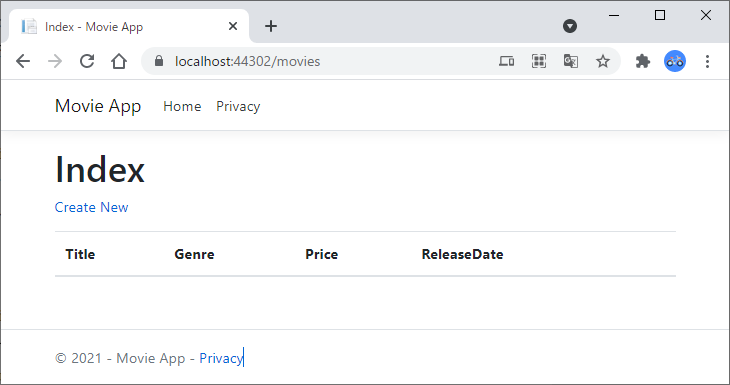Screen dimensions: 730x385
Task: Click the QR code icon in address bar
Action: point(539,61)
